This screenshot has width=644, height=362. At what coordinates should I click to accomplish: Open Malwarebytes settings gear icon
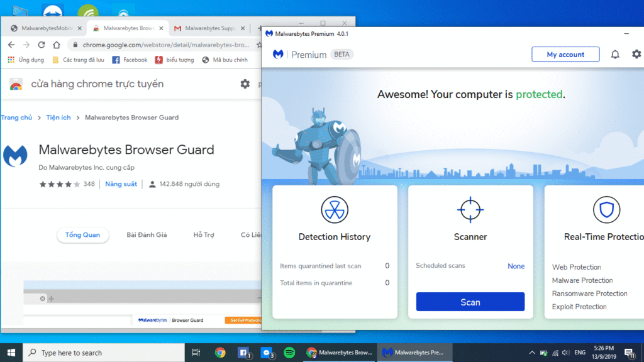click(x=636, y=55)
